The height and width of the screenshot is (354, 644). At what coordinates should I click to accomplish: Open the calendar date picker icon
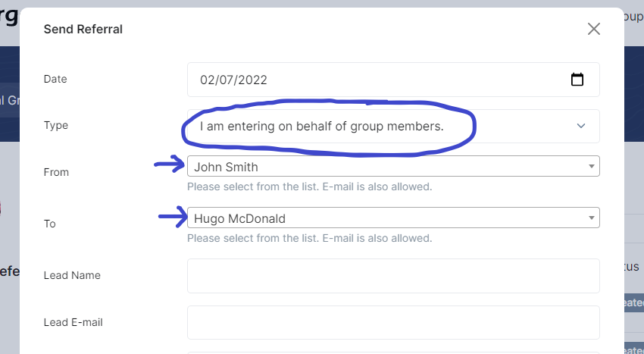(x=577, y=80)
